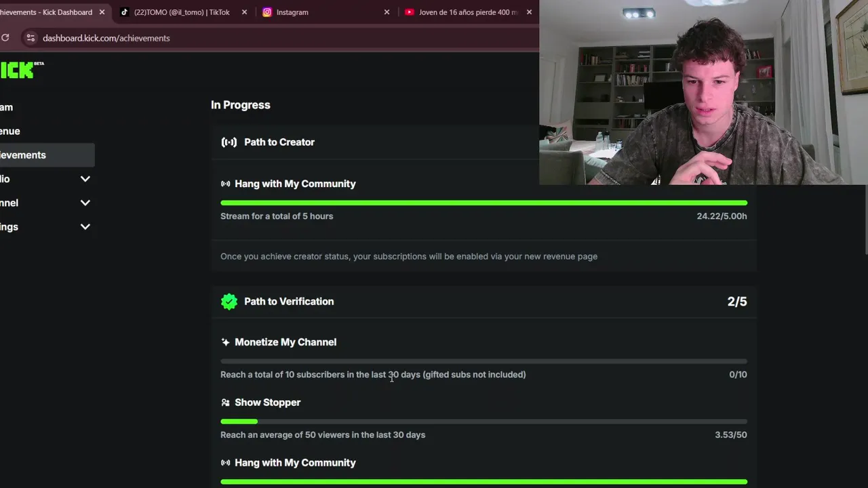Open the Achievements sidebar item

[x=47, y=155]
